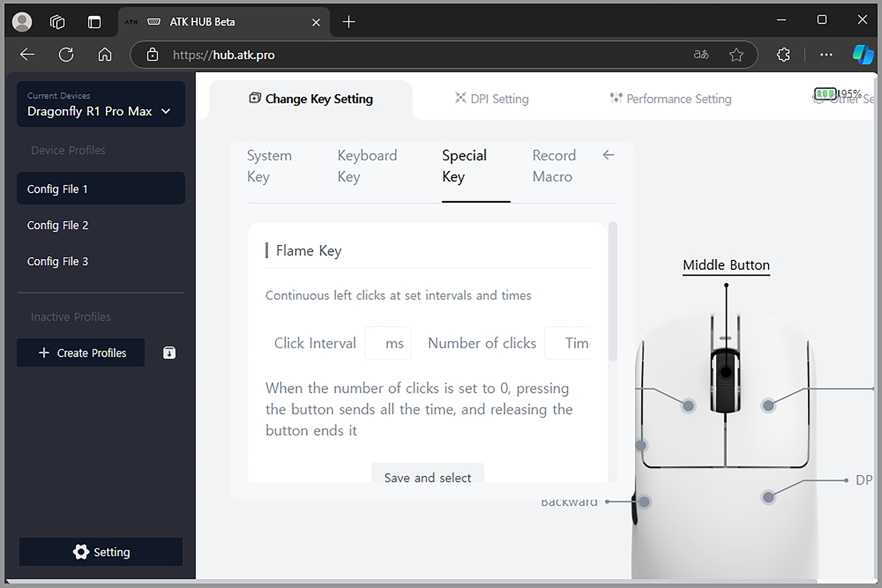882x588 pixels.
Task: Click the browser refresh icon
Action: 66,55
